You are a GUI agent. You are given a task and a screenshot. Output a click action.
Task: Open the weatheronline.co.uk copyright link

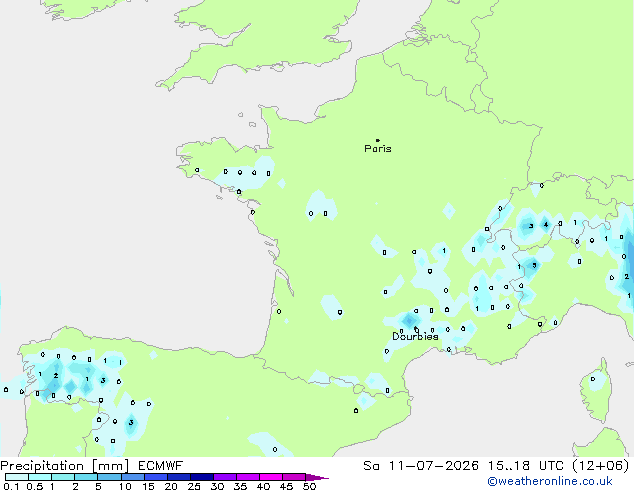[x=550, y=481]
